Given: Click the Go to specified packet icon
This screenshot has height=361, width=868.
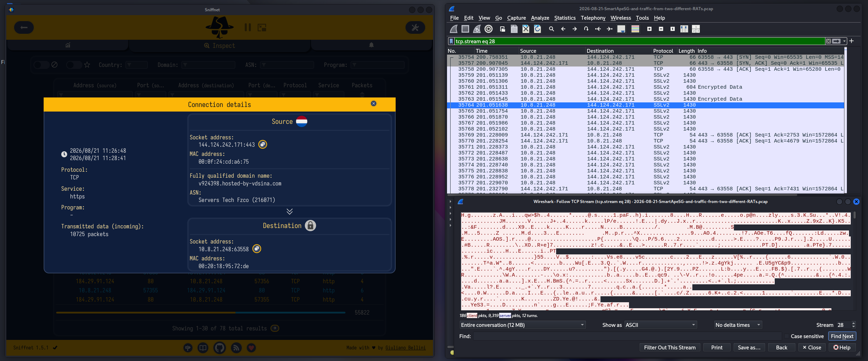Looking at the screenshot, I should (586, 29).
